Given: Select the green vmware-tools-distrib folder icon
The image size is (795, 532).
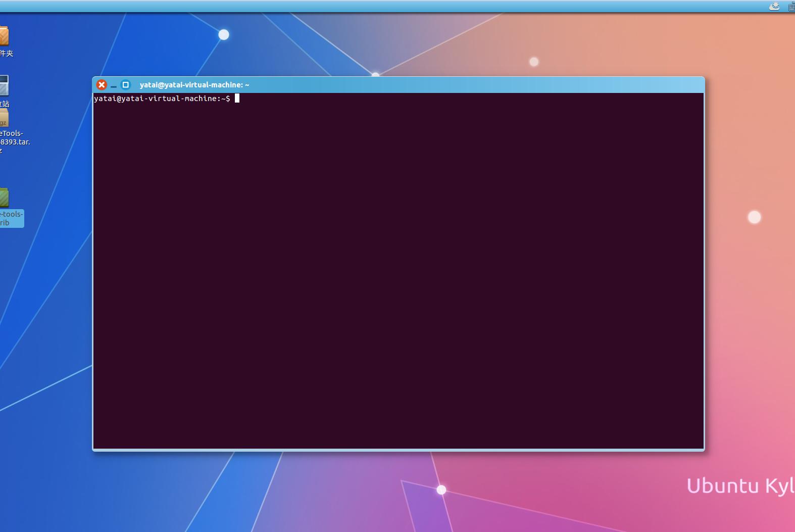Looking at the screenshot, I should click(4, 198).
